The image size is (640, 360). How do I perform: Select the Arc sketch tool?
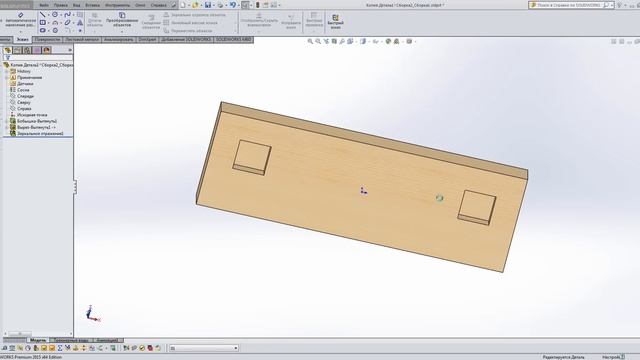tap(55, 22)
